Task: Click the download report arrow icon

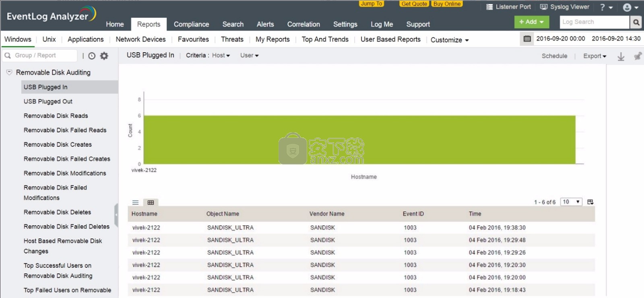Action: tap(621, 56)
